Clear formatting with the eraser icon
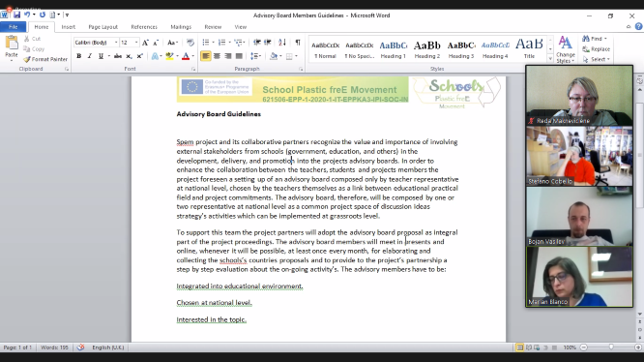 tap(190, 43)
